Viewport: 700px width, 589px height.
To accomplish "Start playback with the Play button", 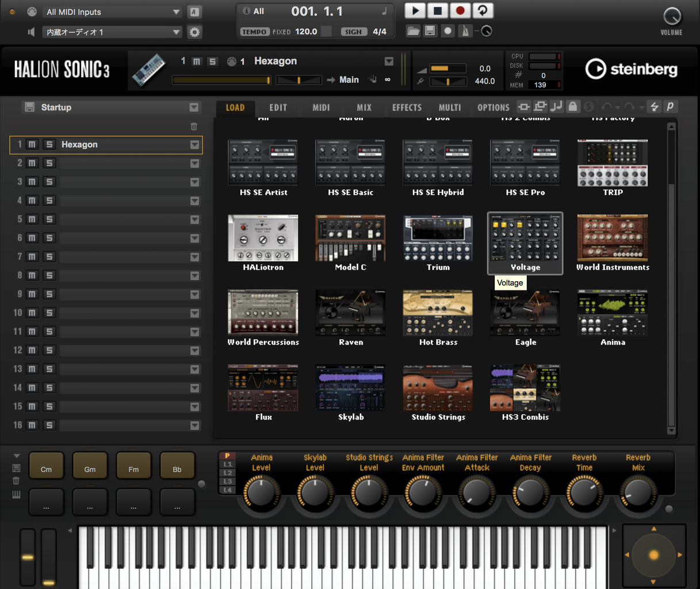I will [x=415, y=11].
